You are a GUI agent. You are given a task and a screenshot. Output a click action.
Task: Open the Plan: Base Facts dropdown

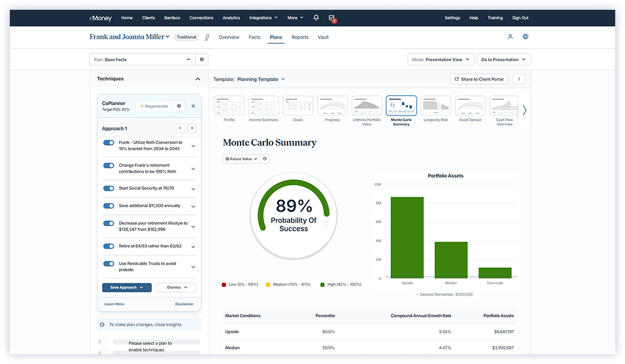pos(143,59)
